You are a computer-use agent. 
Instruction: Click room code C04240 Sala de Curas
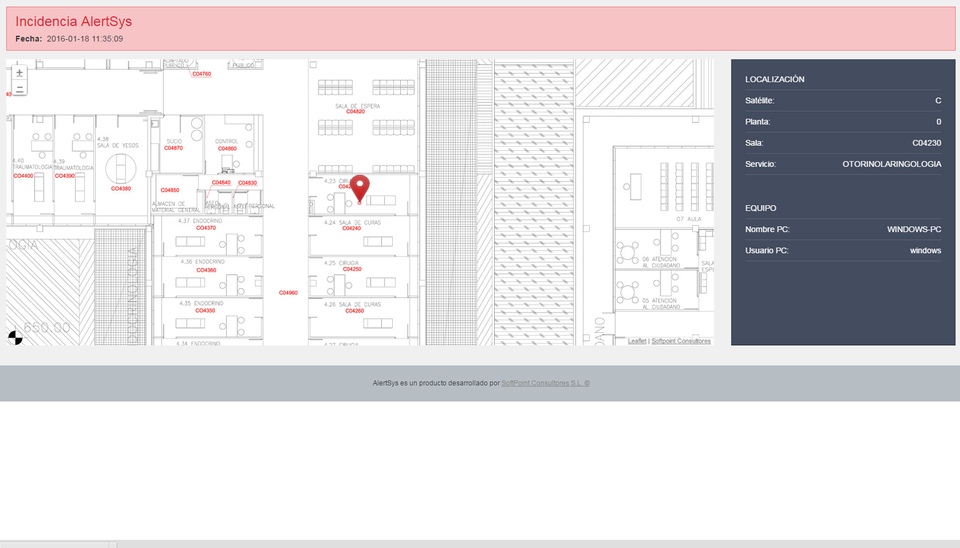point(351,228)
